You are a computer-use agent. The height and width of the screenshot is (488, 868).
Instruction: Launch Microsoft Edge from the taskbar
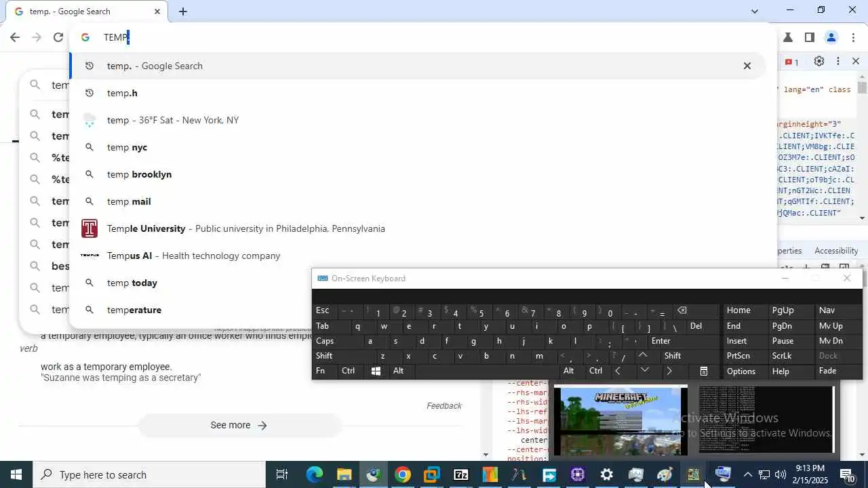[x=315, y=474]
